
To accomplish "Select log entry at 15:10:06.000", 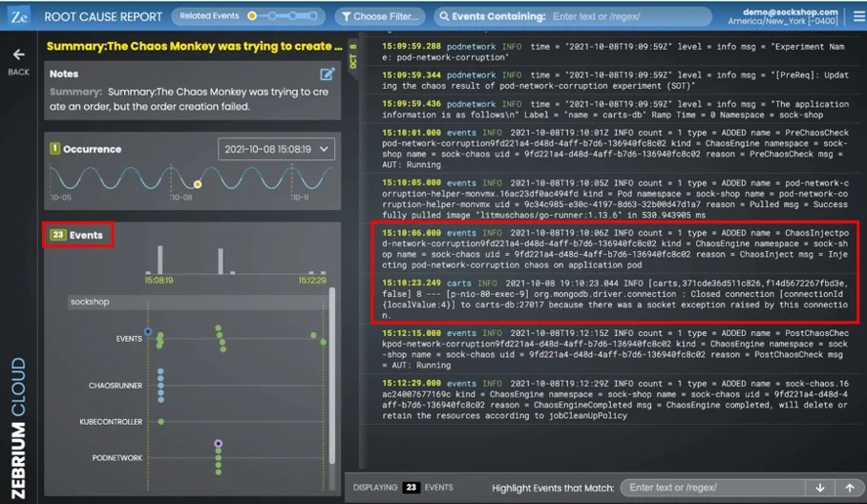I will coord(615,249).
